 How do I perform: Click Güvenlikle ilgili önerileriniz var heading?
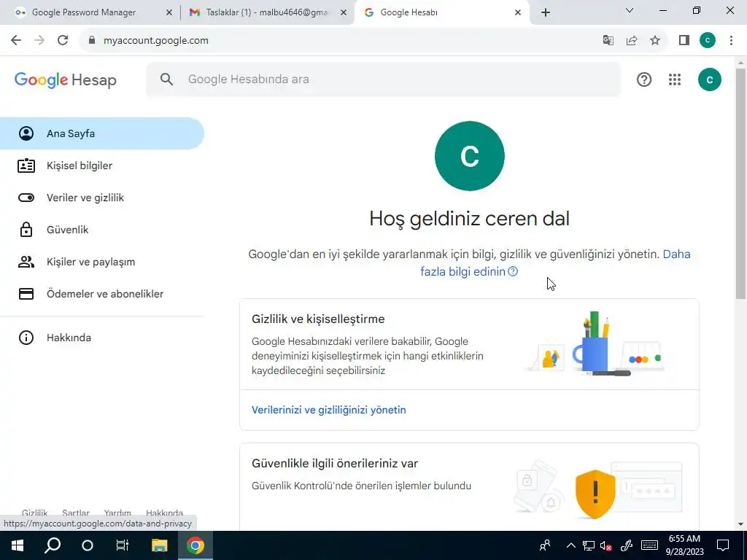tap(335, 463)
